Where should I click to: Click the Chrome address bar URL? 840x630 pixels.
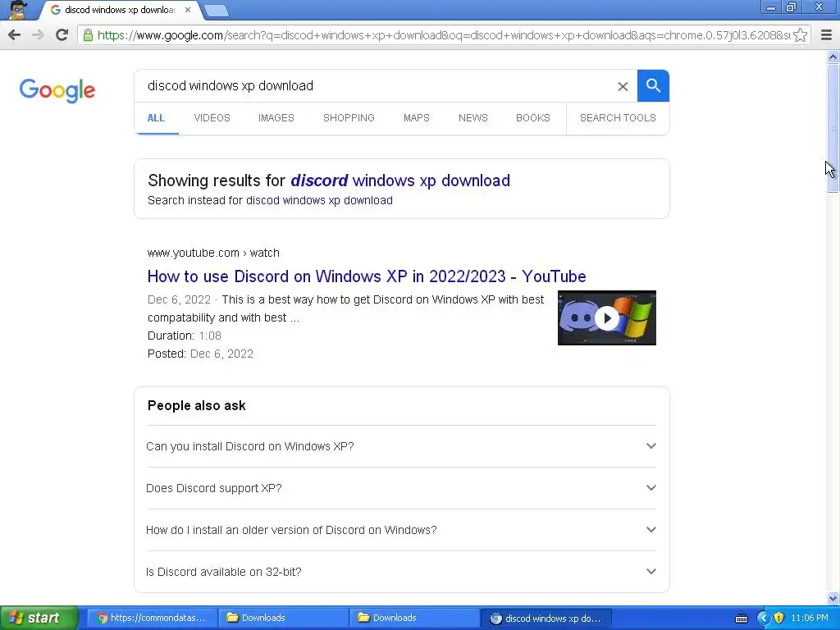(442, 35)
